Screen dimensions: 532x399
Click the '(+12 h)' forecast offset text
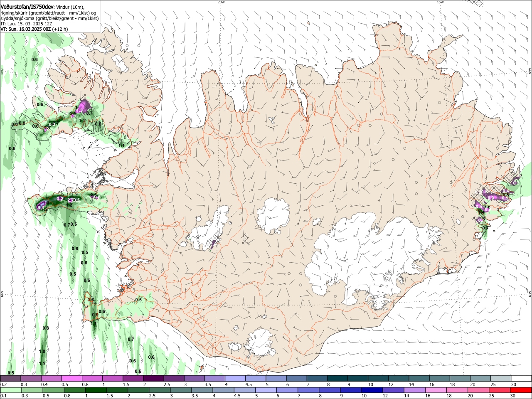point(60,29)
